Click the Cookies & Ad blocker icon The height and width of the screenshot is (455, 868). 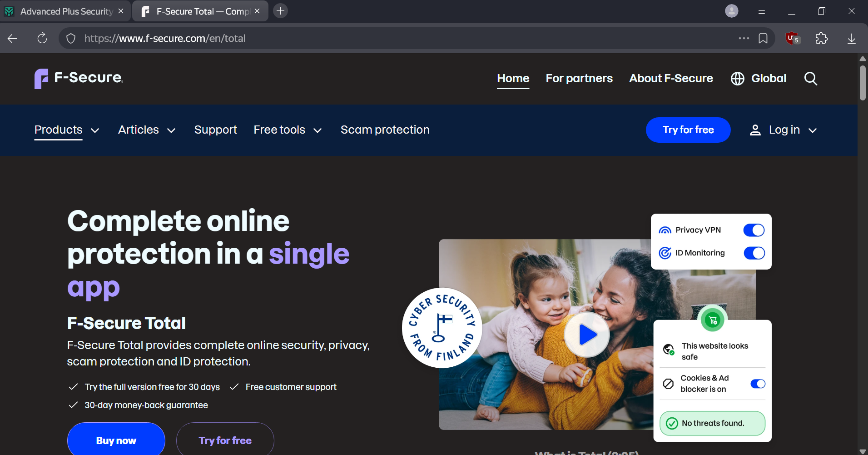tap(668, 384)
